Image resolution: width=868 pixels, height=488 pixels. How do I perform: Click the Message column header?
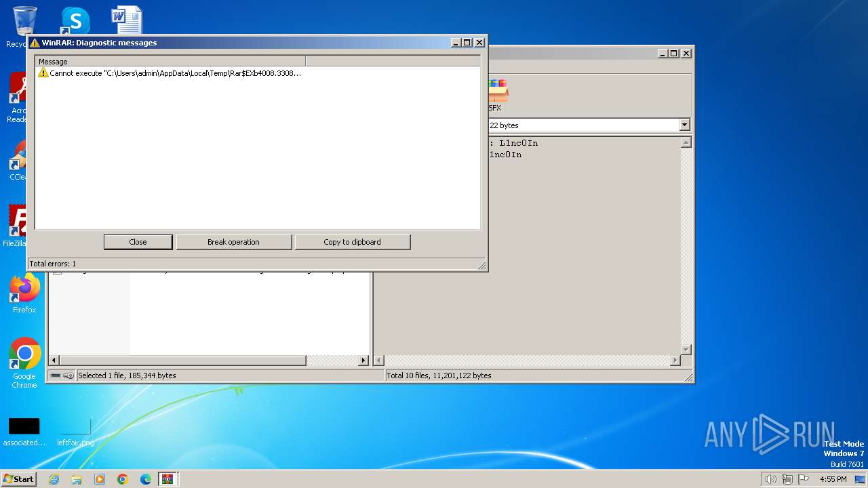coord(170,61)
